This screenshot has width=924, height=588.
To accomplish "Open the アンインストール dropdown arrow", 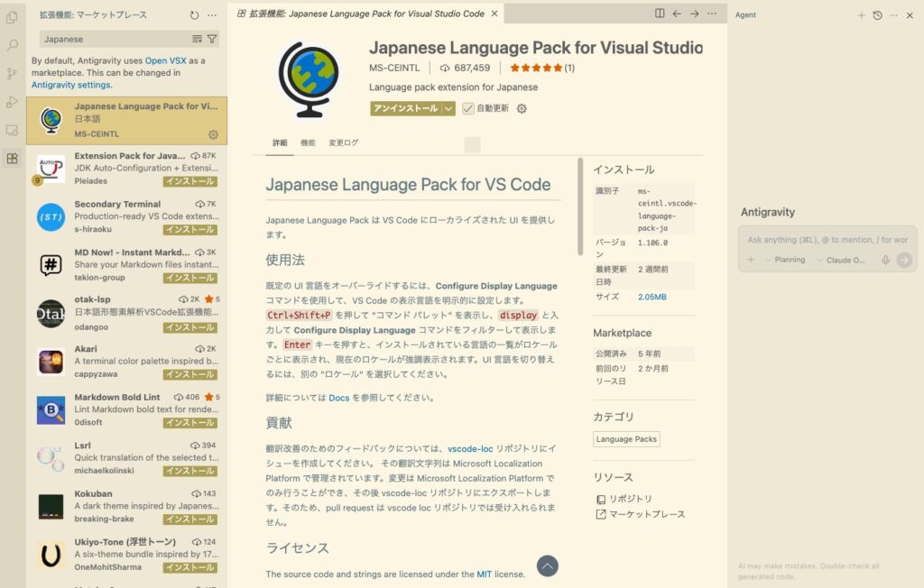I will [x=448, y=108].
